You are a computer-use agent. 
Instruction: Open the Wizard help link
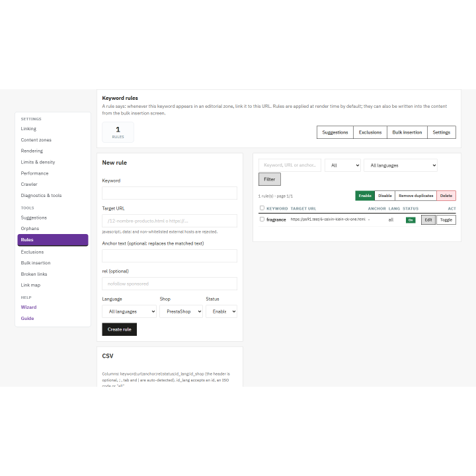point(28,307)
